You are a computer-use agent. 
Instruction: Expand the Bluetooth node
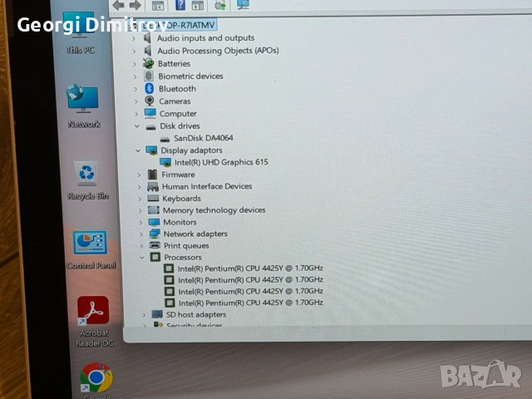(x=135, y=89)
